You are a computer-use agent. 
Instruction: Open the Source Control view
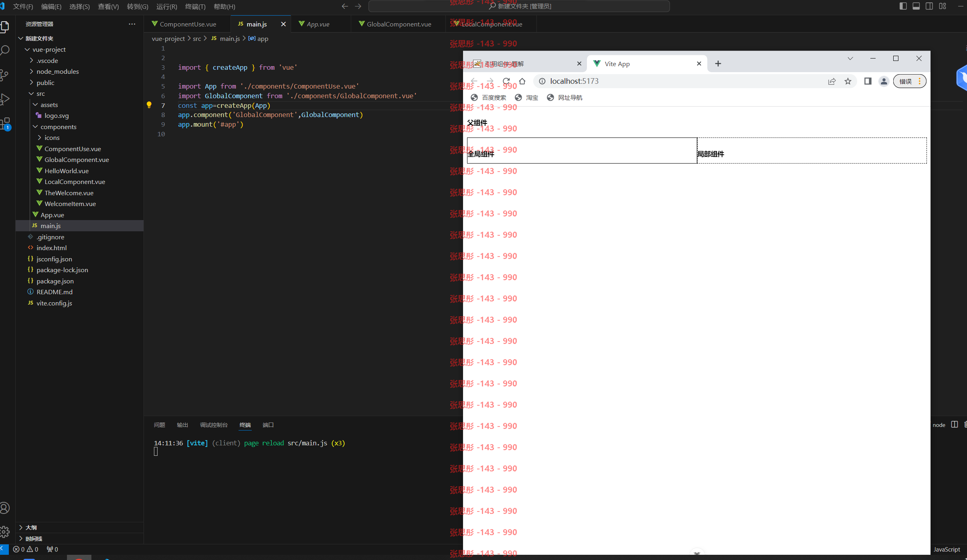[x=4, y=75]
